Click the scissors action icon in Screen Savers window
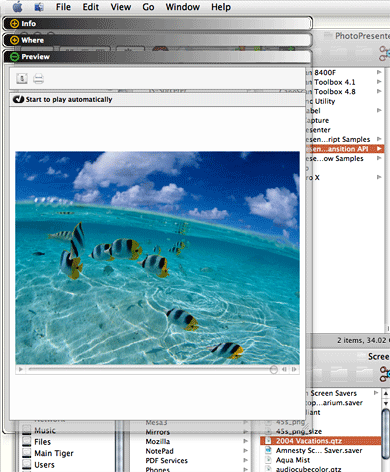 pos(384,374)
